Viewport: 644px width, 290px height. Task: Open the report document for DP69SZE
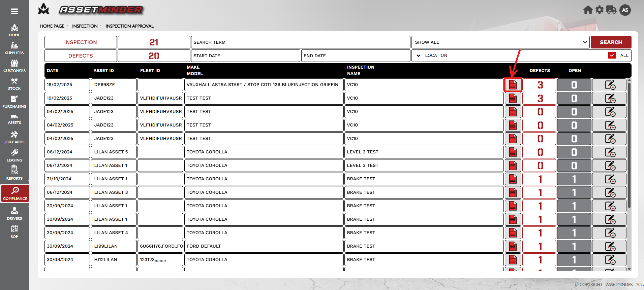(513, 85)
